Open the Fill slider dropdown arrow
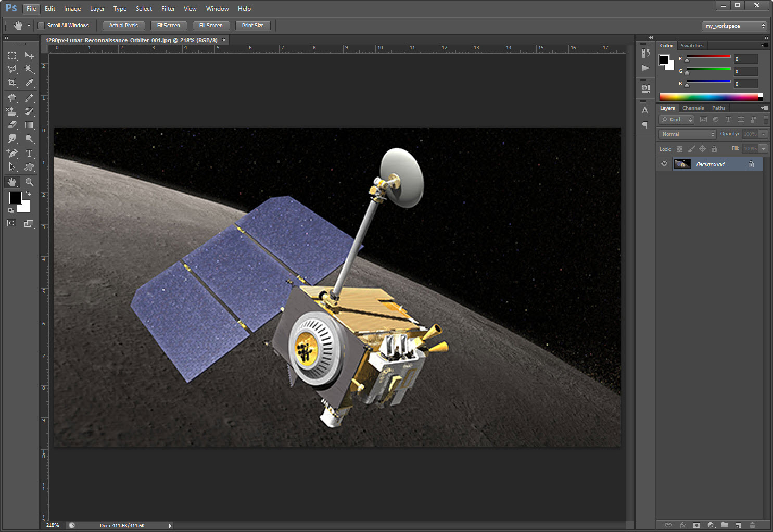 coord(763,149)
